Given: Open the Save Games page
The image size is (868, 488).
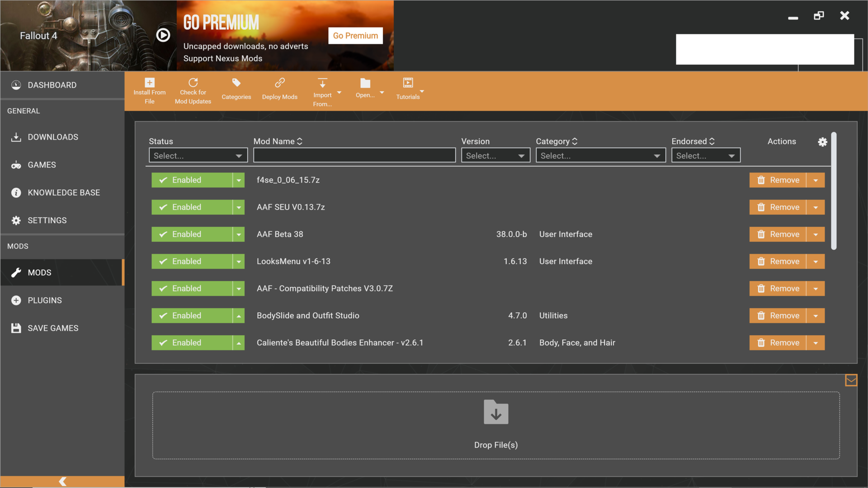Looking at the screenshot, I should (x=62, y=328).
